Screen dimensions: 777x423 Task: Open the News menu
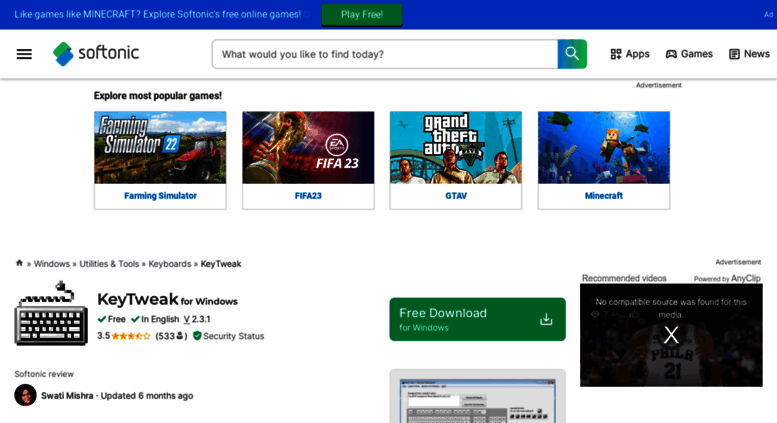pos(749,54)
